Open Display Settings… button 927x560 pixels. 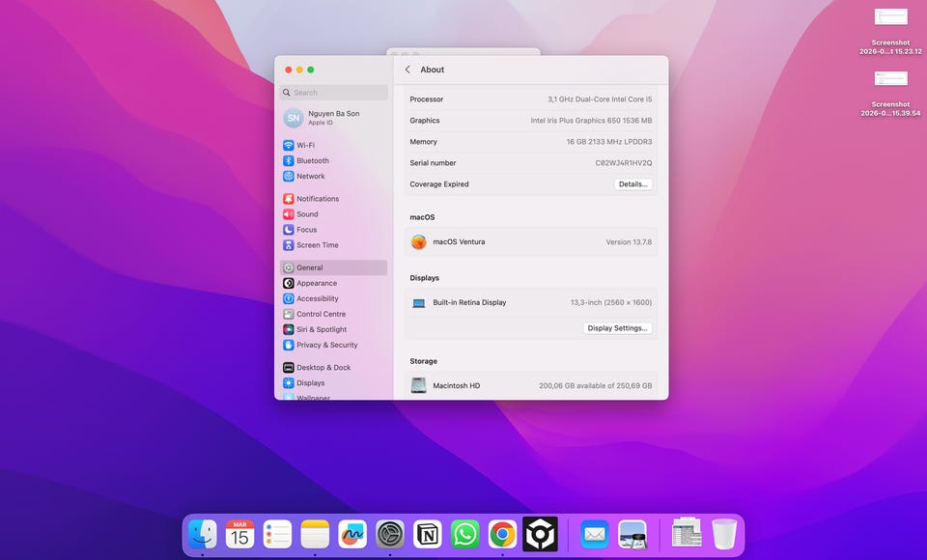click(617, 328)
